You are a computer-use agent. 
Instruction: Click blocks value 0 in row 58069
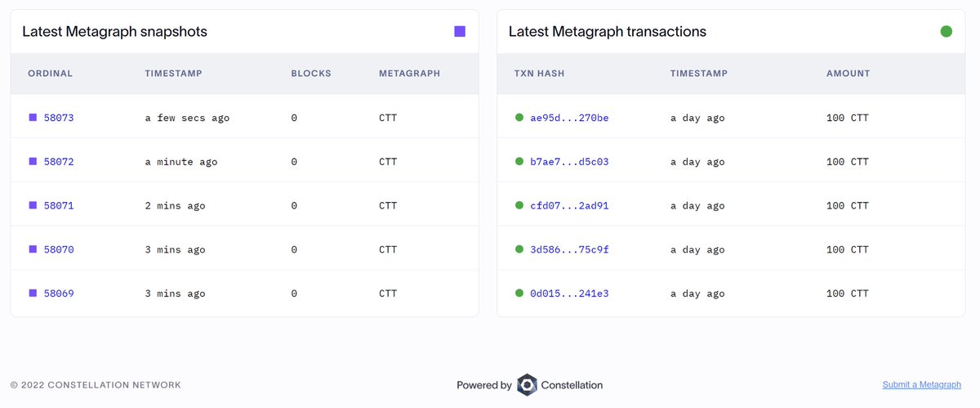click(294, 293)
